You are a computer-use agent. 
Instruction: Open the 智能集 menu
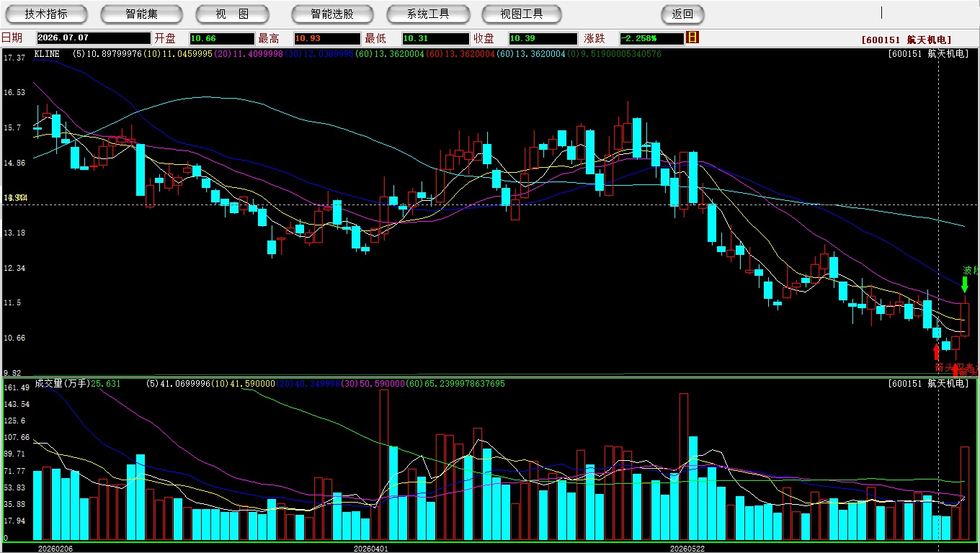[141, 14]
